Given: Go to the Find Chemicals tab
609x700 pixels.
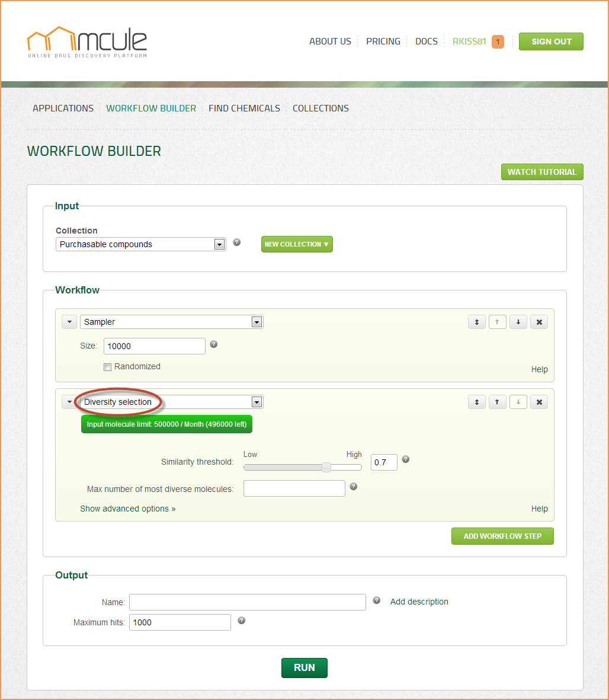Looking at the screenshot, I should coord(244,108).
